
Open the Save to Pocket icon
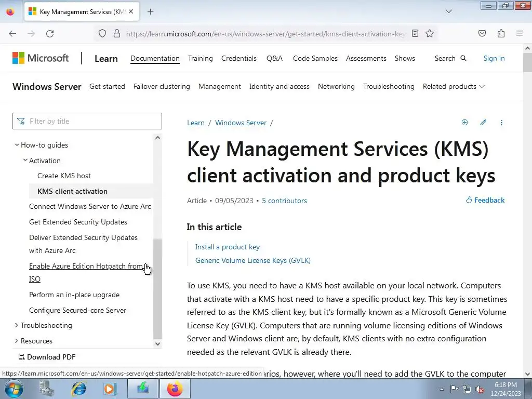(x=482, y=33)
